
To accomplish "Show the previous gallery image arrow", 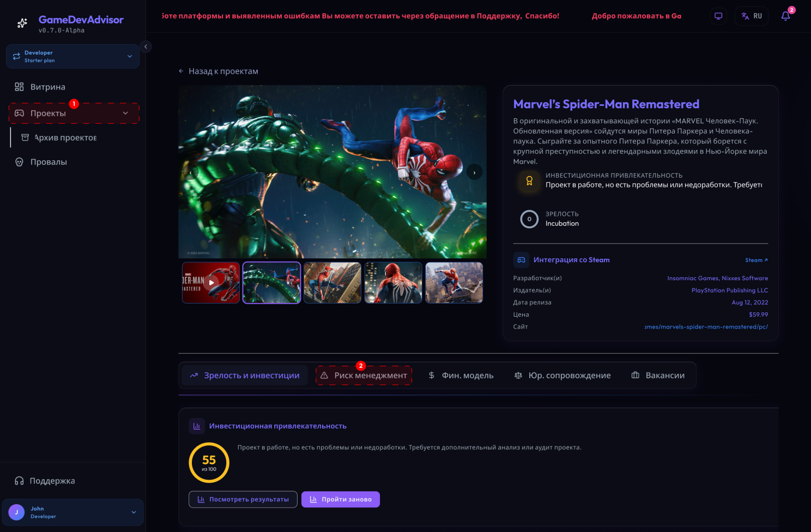I will [x=191, y=172].
